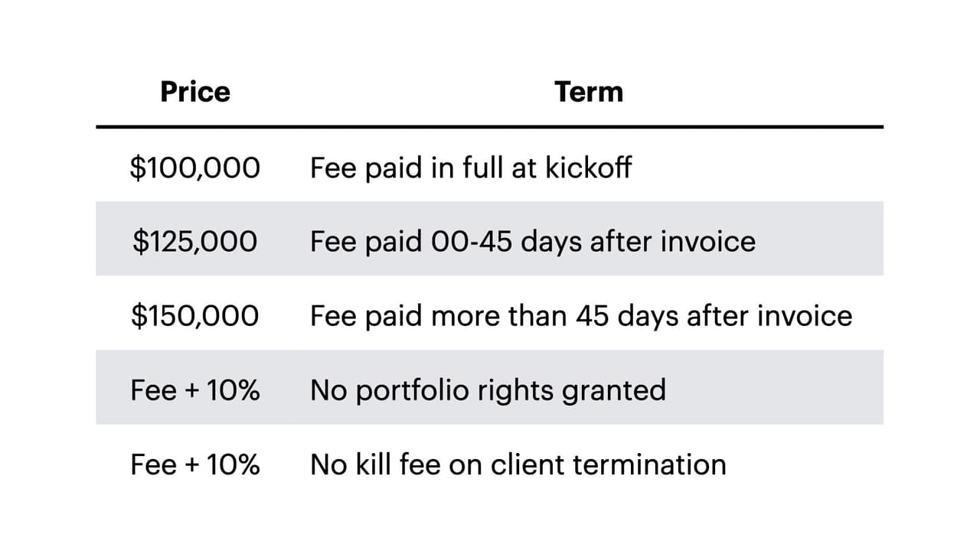
Task: Click the Price column header
Action: (x=195, y=92)
